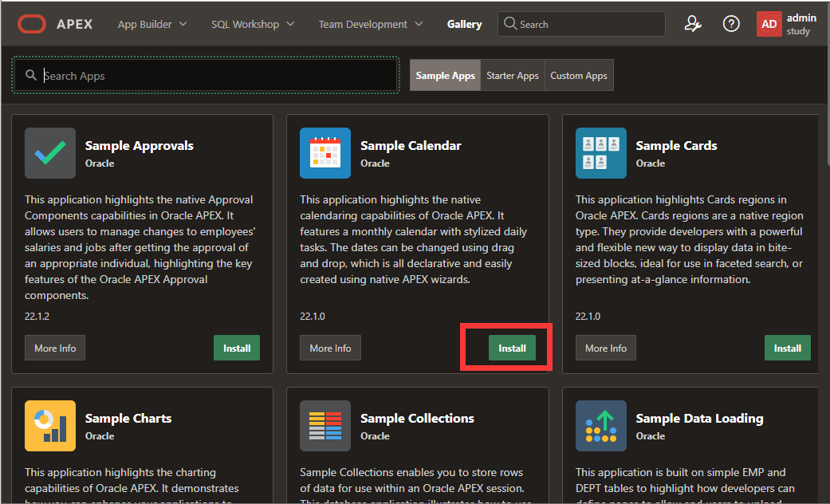Switch to the Starter Apps tab
The width and height of the screenshot is (830, 504).
pyautogui.click(x=513, y=76)
